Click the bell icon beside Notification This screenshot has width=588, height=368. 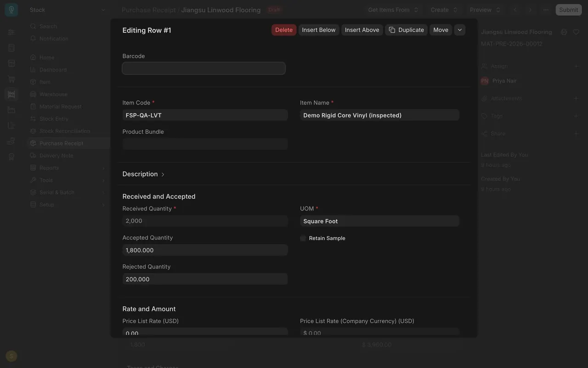(33, 39)
